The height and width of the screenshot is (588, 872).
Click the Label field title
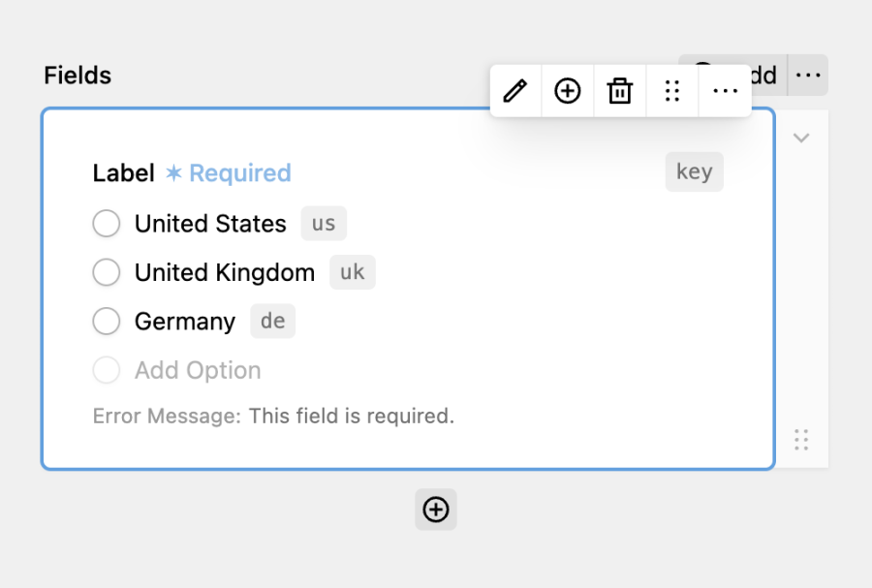point(123,172)
